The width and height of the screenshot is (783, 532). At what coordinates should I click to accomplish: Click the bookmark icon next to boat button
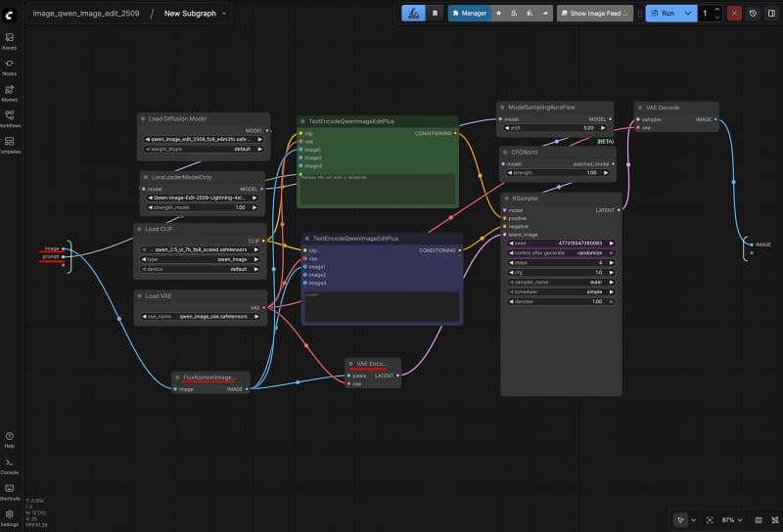point(435,14)
